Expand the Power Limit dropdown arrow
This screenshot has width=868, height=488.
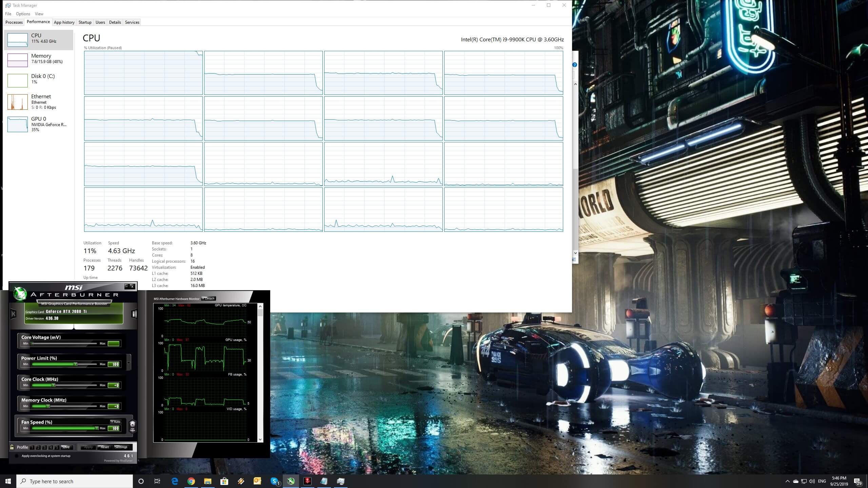(129, 363)
